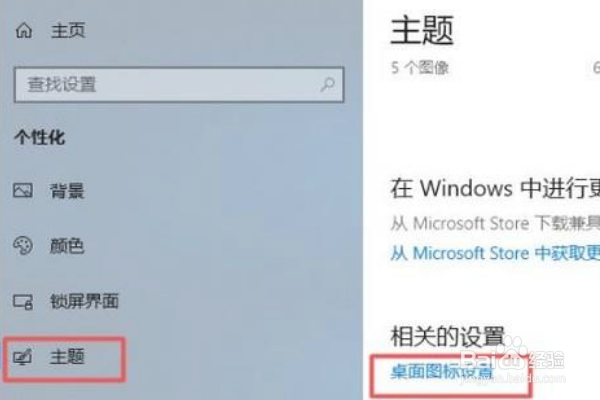
Task: Select the 主题 brush-monitor icon
Action: click(23, 357)
